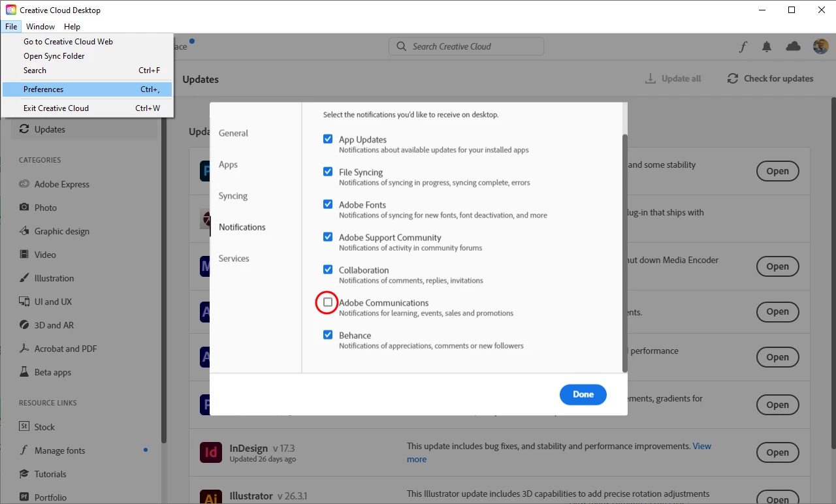The width and height of the screenshot is (836, 504).
Task: Choose Search entry in File menu
Action: coord(87,71)
